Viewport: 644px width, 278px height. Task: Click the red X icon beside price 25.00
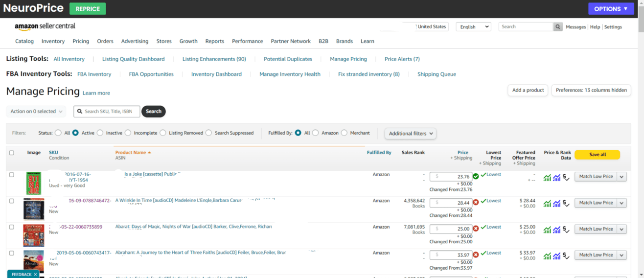click(x=476, y=229)
